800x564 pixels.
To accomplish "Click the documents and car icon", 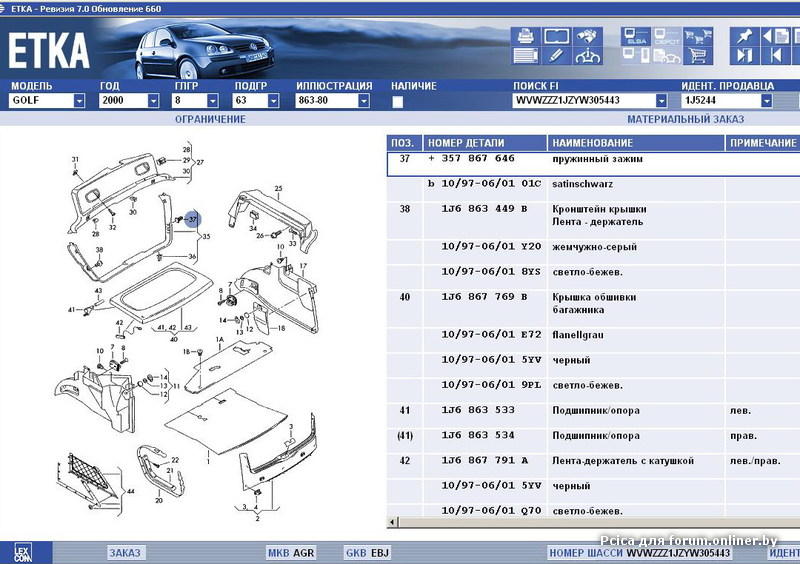I will pyautogui.click(x=667, y=55).
